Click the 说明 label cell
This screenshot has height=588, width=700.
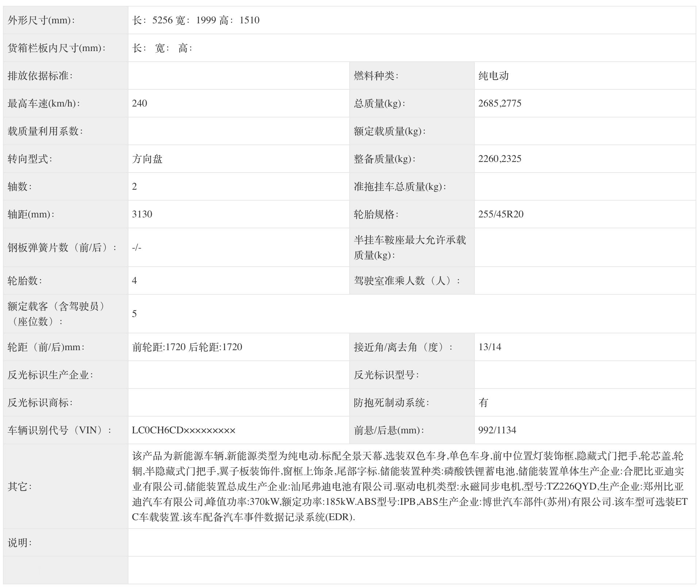(66, 542)
